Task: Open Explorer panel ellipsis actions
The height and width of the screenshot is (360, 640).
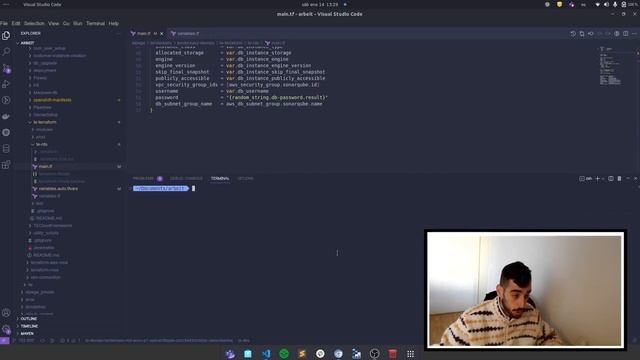Action: click(x=119, y=33)
